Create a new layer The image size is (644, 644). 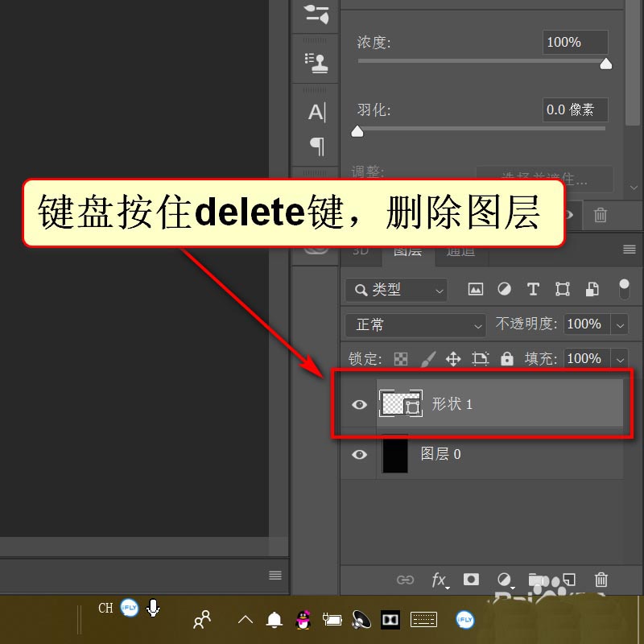pos(568,579)
